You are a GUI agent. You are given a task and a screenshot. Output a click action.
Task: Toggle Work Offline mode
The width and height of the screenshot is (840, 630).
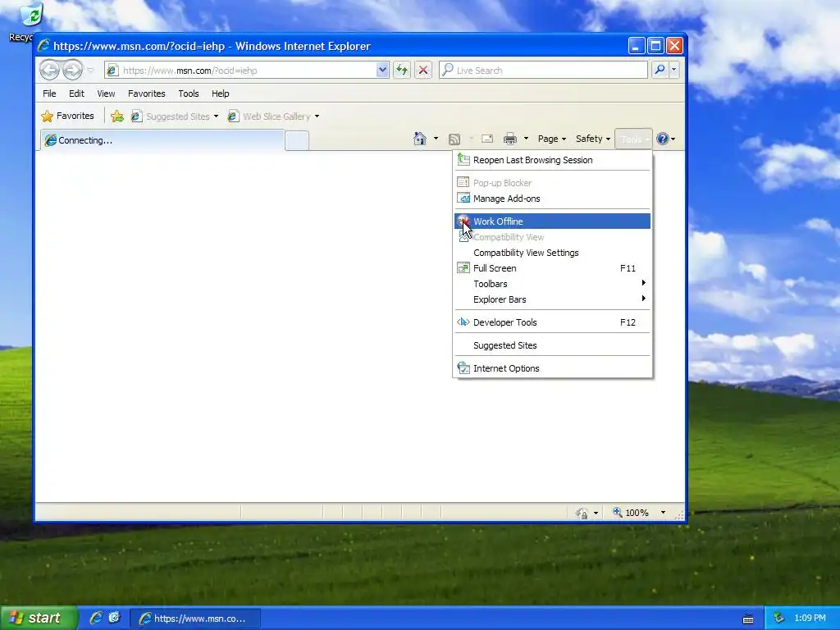tap(552, 221)
